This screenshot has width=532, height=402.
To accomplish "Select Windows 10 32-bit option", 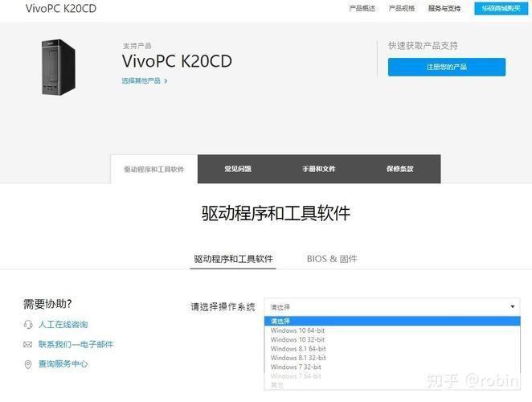I will [x=392, y=339].
